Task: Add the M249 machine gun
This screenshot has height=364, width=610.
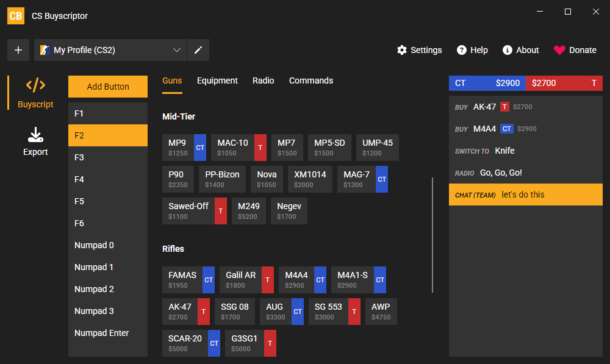Action: (249, 211)
